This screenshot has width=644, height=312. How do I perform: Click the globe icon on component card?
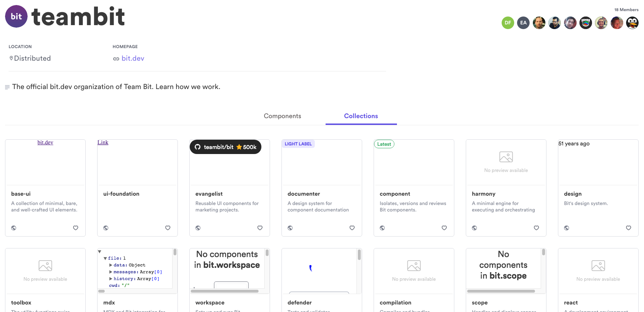(382, 228)
